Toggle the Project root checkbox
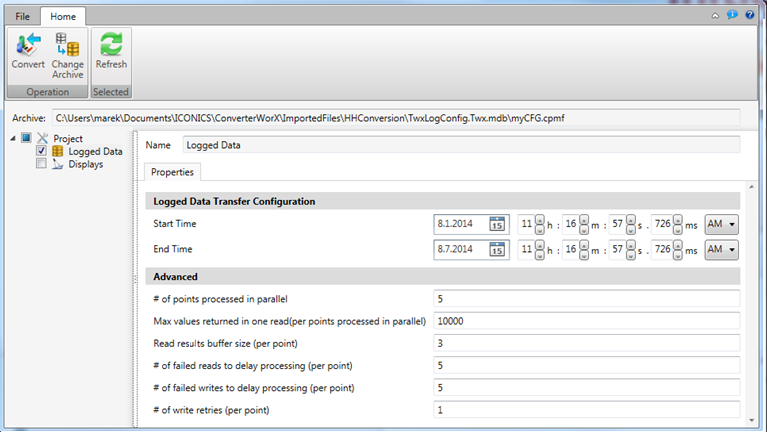This screenshot has height=432, width=767. coord(26,138)
